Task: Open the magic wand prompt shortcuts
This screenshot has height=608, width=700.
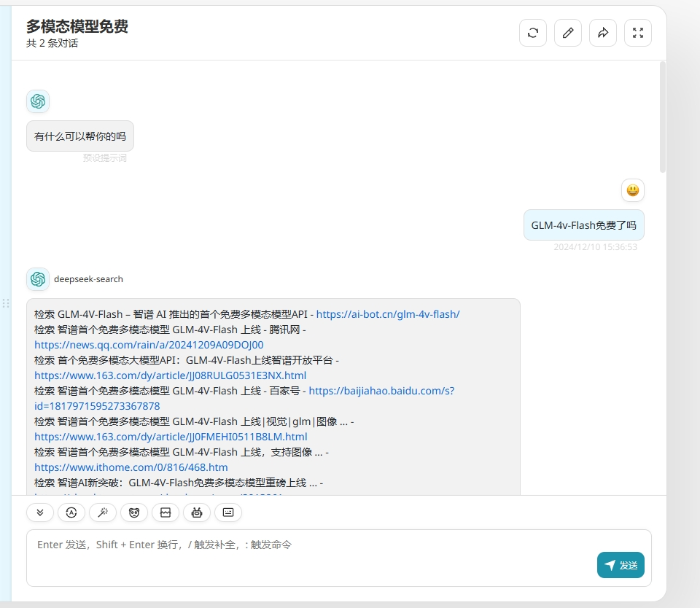Action: (103, 512)
